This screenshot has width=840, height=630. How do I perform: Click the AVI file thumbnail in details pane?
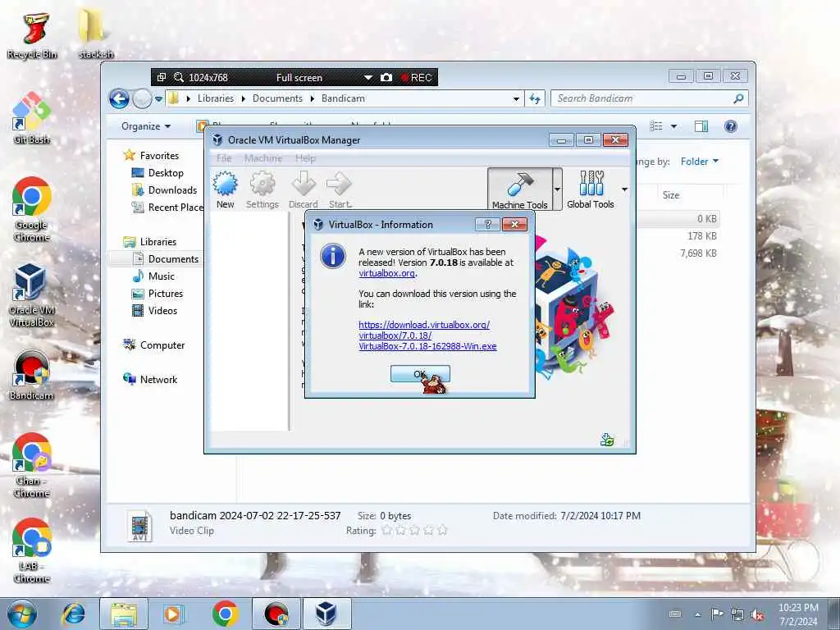click(139, 526)
